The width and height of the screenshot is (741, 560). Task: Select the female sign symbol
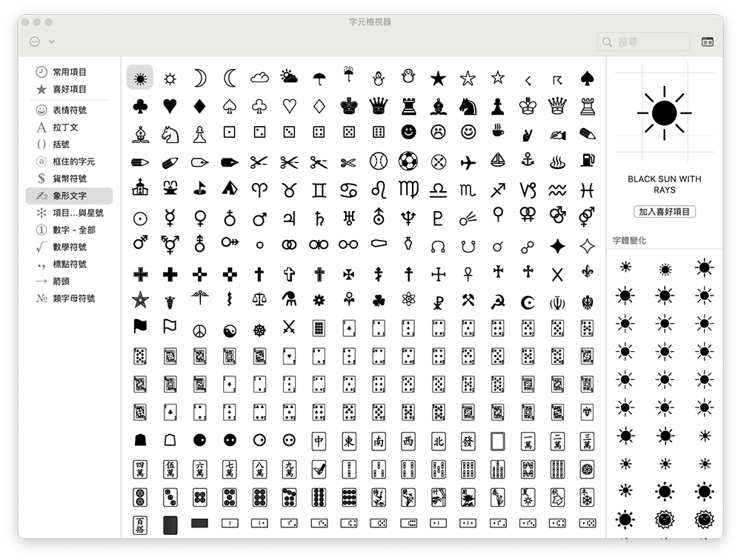coord(200,218)
